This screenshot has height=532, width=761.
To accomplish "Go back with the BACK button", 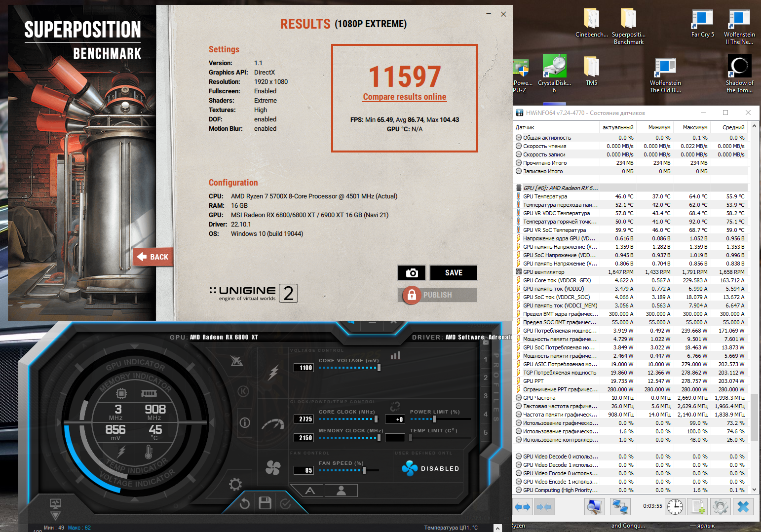I will [x=153, y=257].
